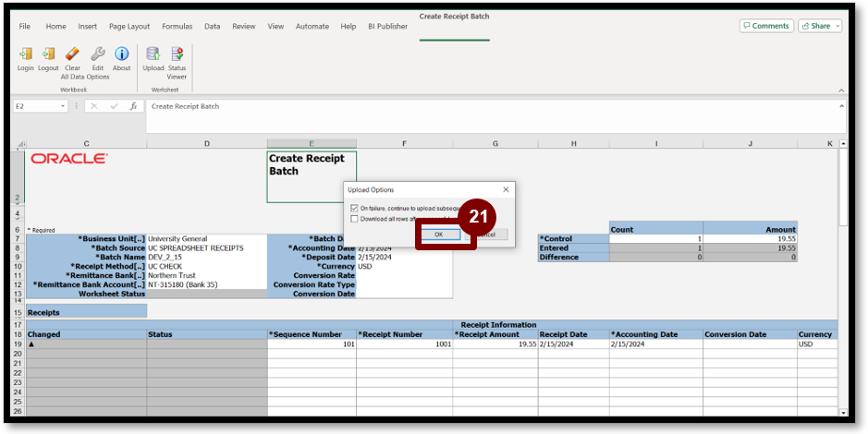Open the Page Layout tab
Viewport: 868px width, 434px height.
coord(129,26)
